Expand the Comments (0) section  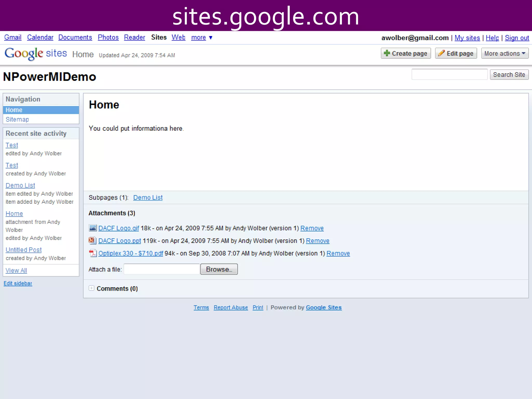pos(91,288)
